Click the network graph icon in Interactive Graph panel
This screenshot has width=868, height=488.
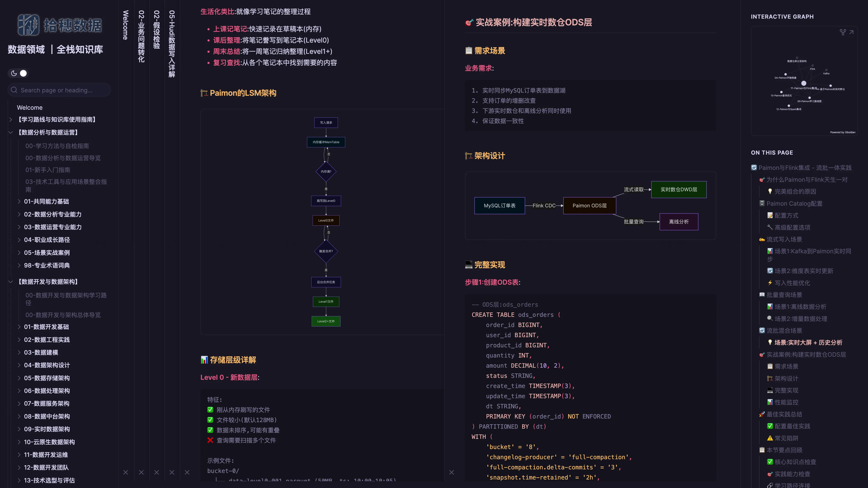843,32
